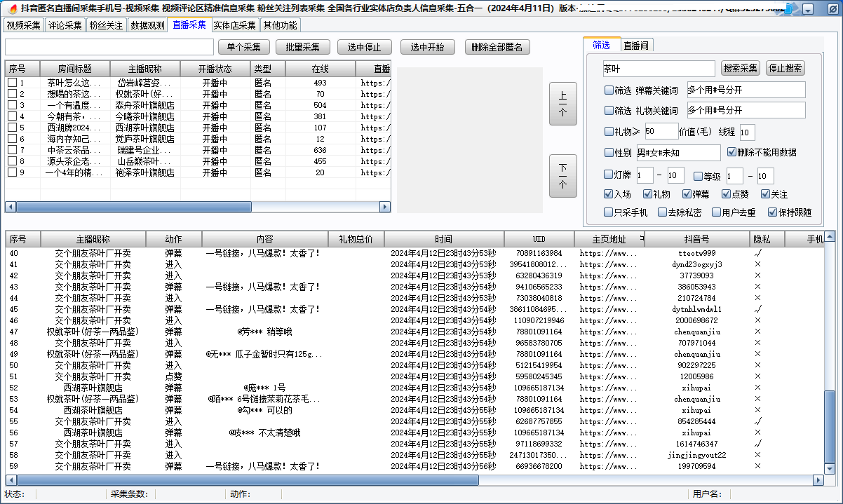Viewport: 843px width, 504px height.
Task: Click the gender field 男#女#未知
Action: pos(678,153)
